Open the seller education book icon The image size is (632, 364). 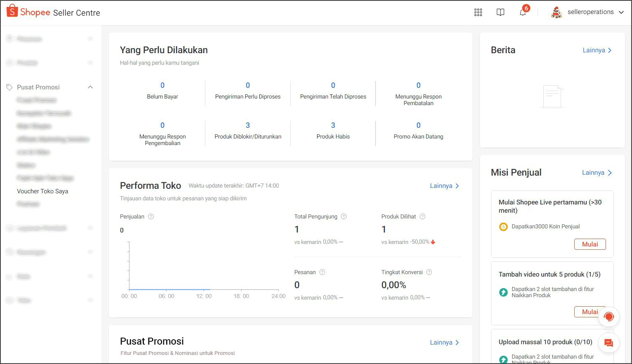[500, 12]
